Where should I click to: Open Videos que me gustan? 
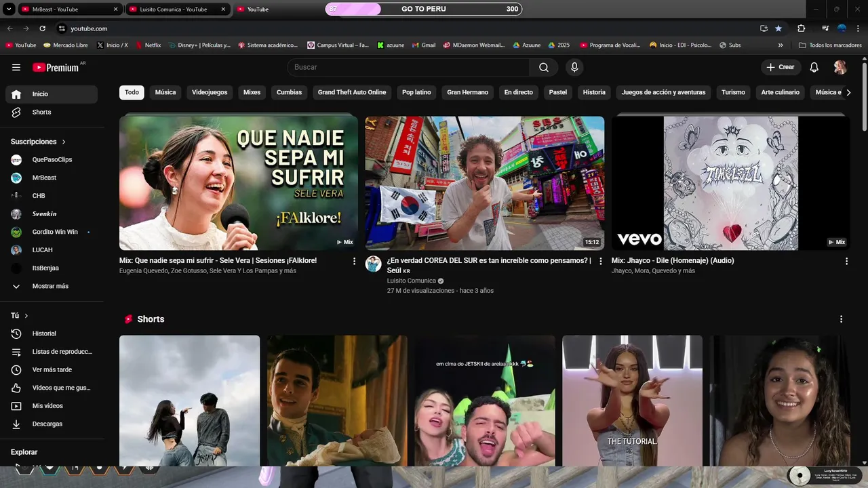click(x=52, y=388)
